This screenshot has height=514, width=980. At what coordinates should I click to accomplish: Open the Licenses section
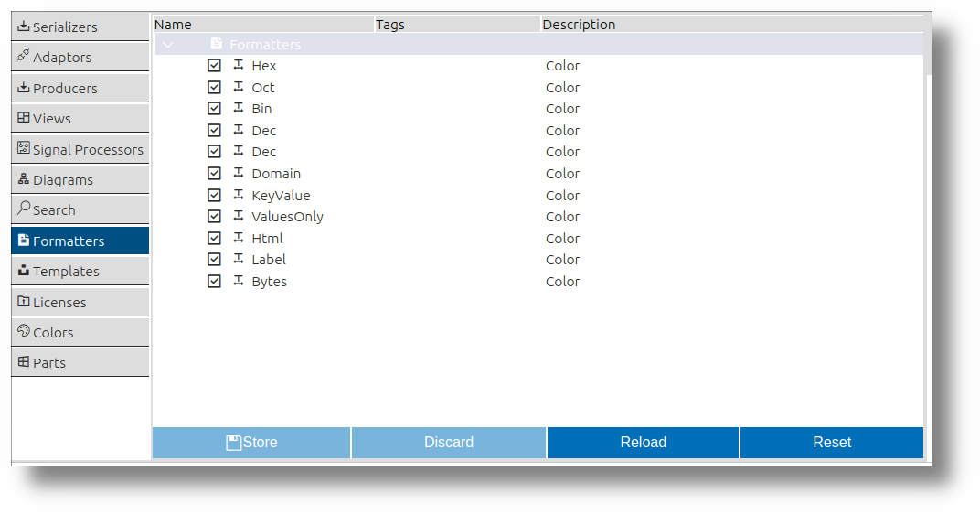[80, 302]
